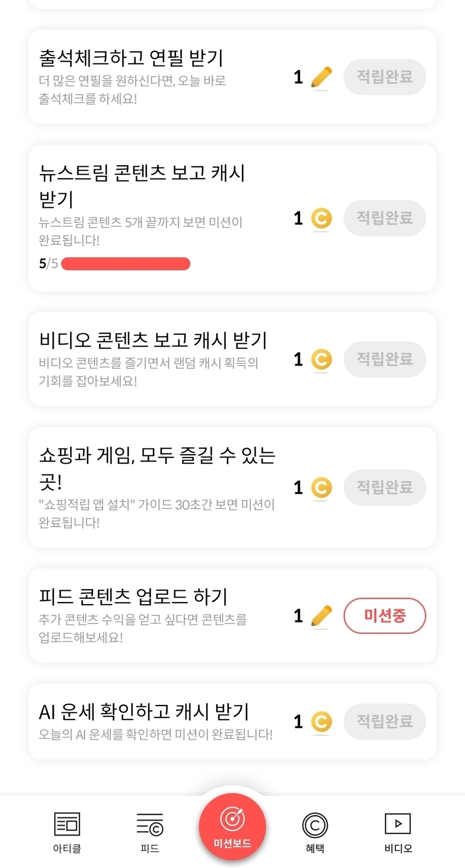The width and height of the screenshot is (465, 868).
Task: Select the AI 운세 확인하고 캐시 받기 title
Action: pyautogui.click(x=144, y=712)
